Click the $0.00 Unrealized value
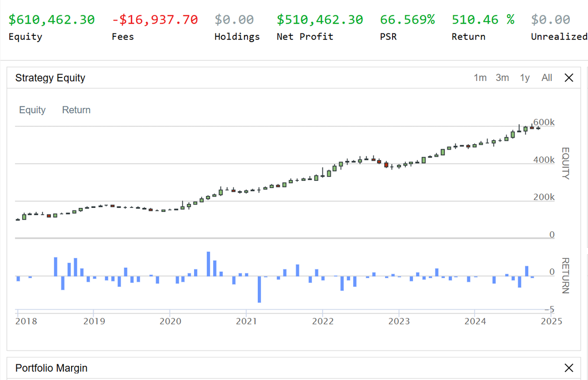The height and width of the screenshot is (380, 588). [551, 20]
